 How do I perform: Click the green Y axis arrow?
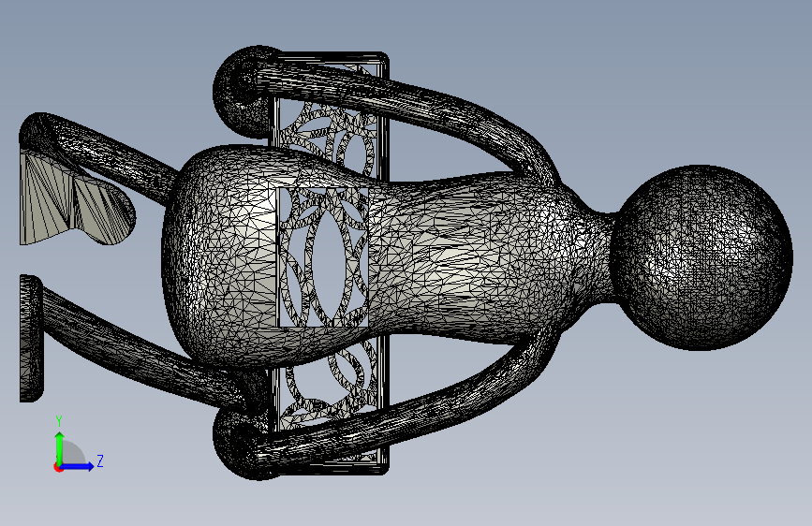tap(60, 447)
